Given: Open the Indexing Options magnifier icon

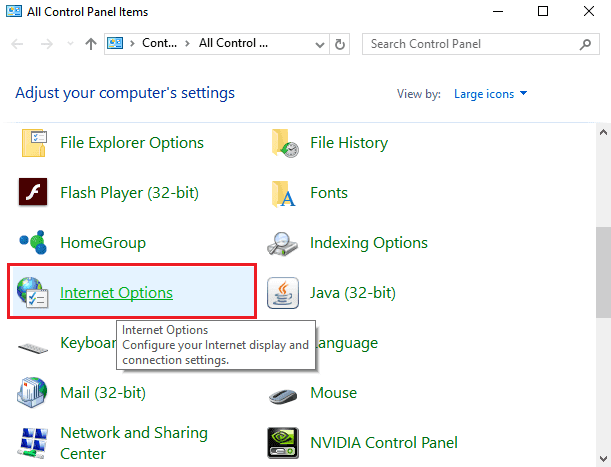Looking at the screenshot, I should pos(284,243).
